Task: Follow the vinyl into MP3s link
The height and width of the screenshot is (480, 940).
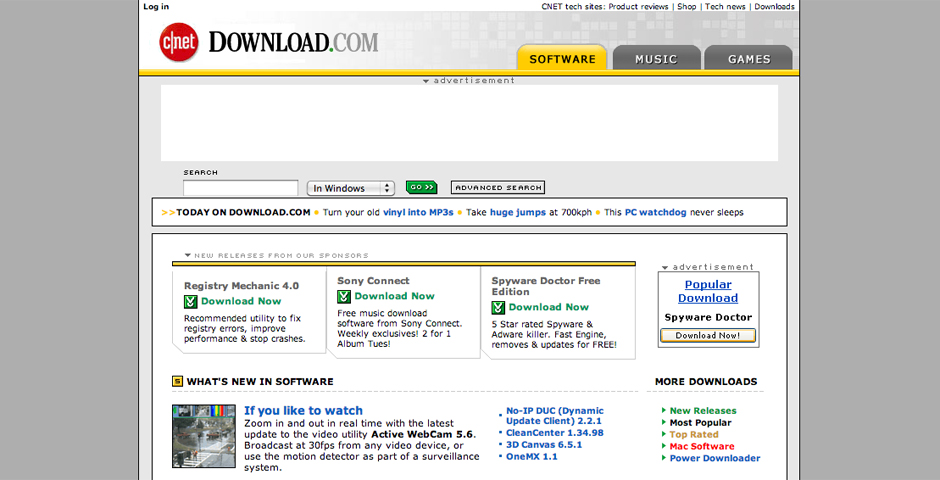Action: coord(418,212)
